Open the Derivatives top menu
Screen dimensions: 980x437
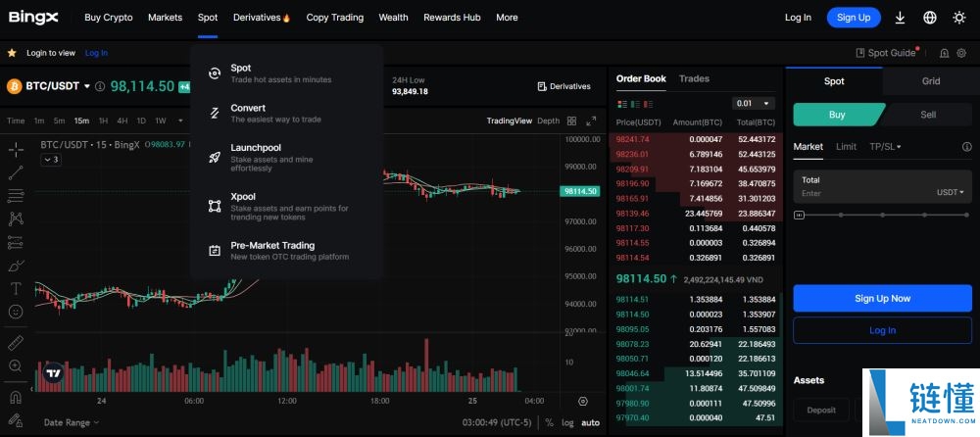click(262, 18)
